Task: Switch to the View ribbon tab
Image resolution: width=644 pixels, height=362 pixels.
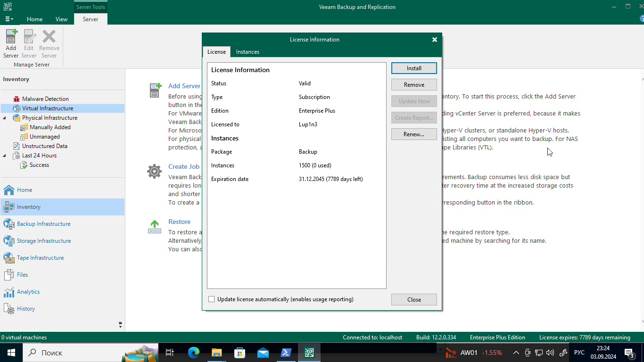Action: coord(62,19)
